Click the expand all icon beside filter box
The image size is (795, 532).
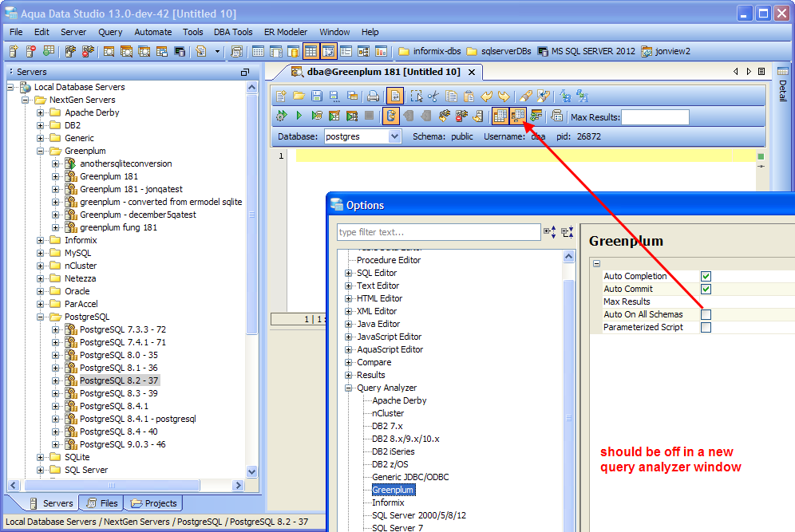click(550, 232)
